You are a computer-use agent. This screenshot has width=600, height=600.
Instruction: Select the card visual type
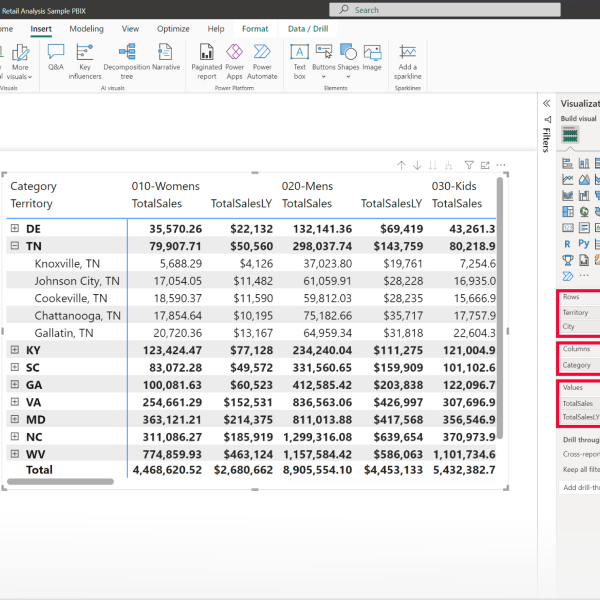(x=567, y=228)
